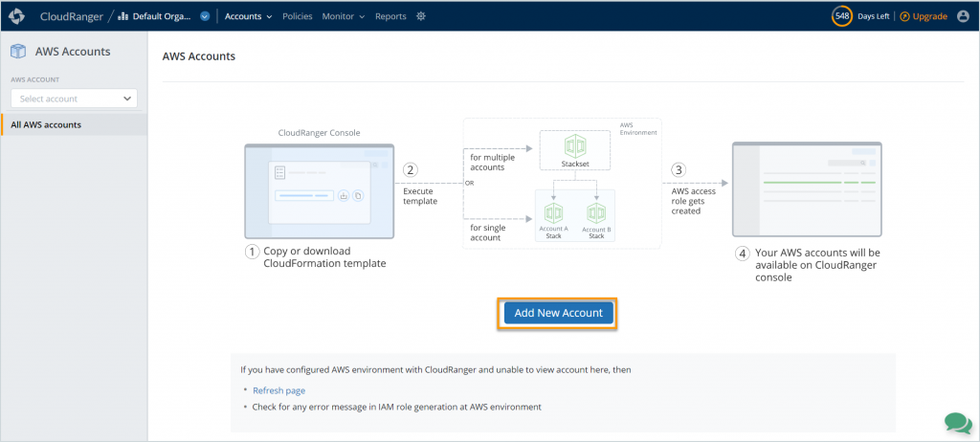Click the AWS Accounts cube icon in sidebar
This screenshot has width=980, height=442.
[19, 52]
